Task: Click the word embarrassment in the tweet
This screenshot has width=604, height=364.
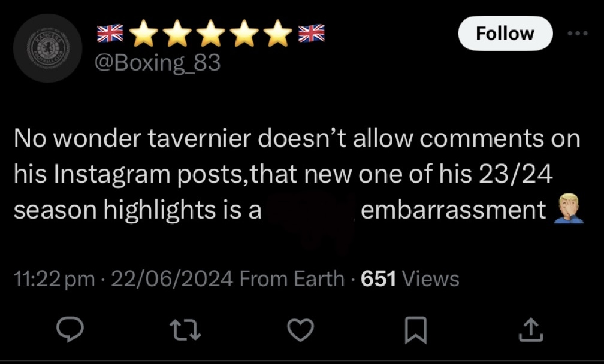Action: click(454, 210)
